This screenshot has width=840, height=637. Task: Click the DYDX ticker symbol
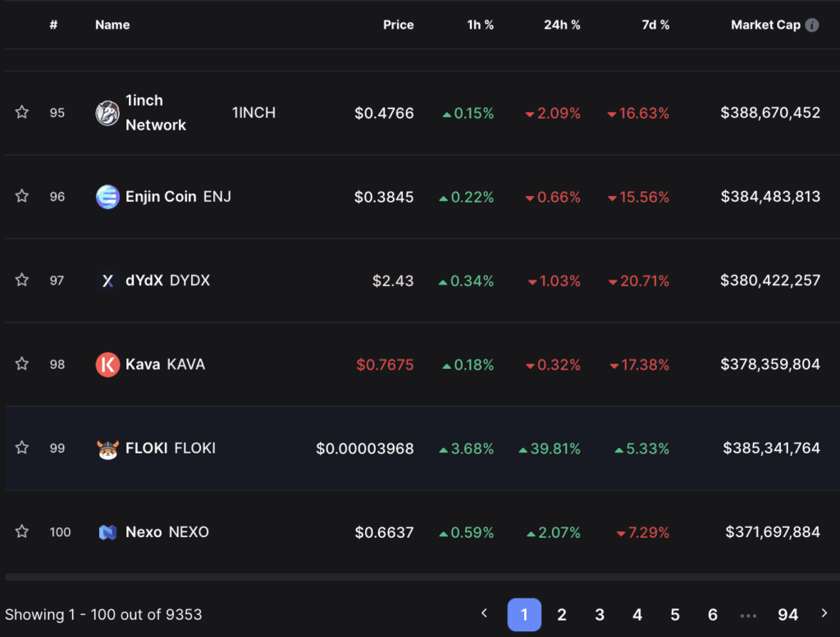(x=189, y=280)
